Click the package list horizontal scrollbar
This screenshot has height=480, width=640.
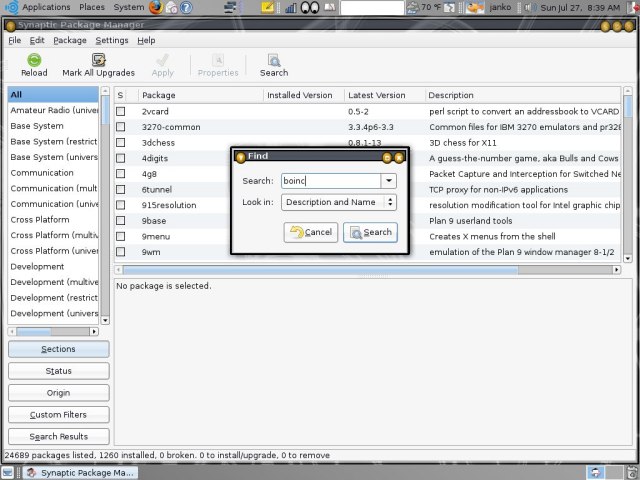368,270
